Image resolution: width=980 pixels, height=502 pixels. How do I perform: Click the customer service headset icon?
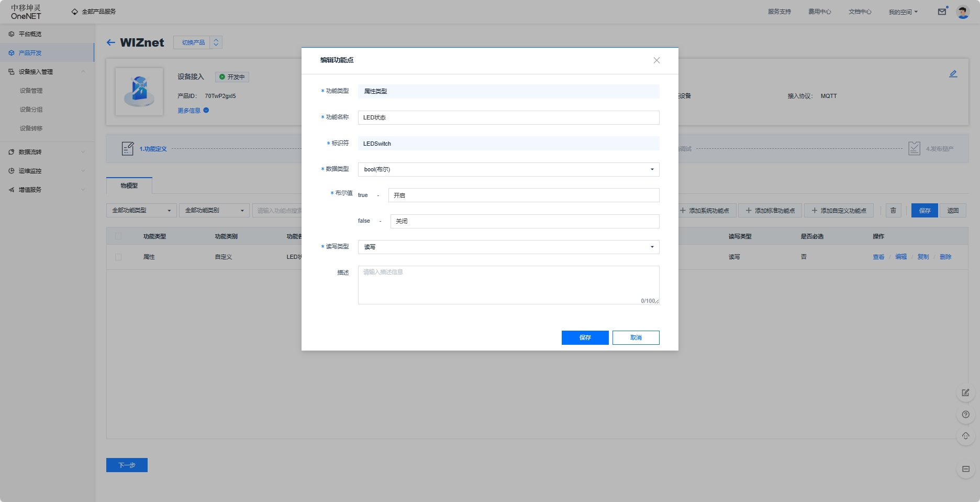coord(965,436)
